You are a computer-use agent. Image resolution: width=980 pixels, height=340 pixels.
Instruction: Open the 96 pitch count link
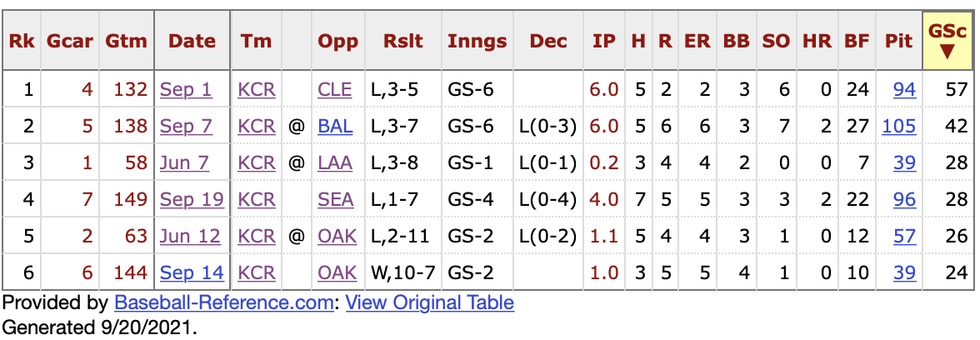pyautogui.click(x=904, y=199)
